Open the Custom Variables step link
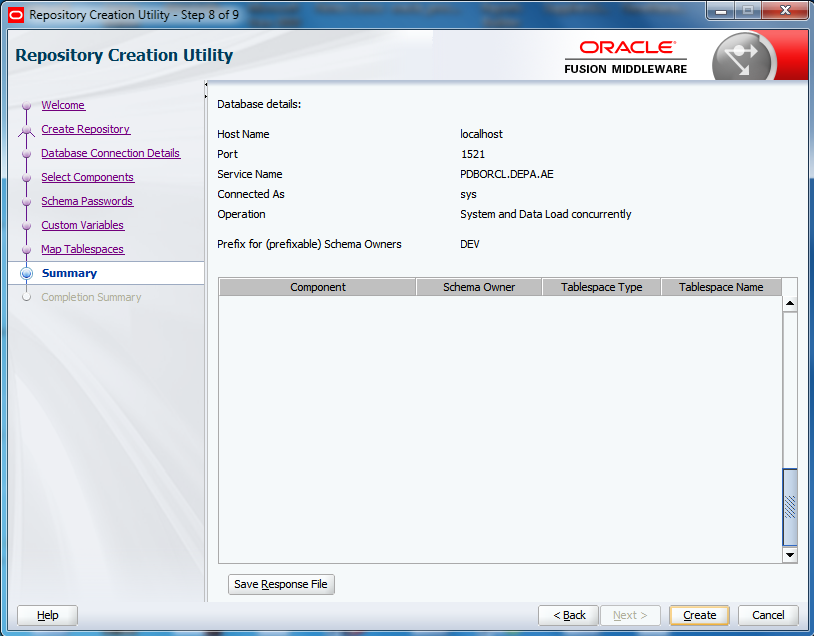This screenshot has height=636, width=814. click(83, 225)
